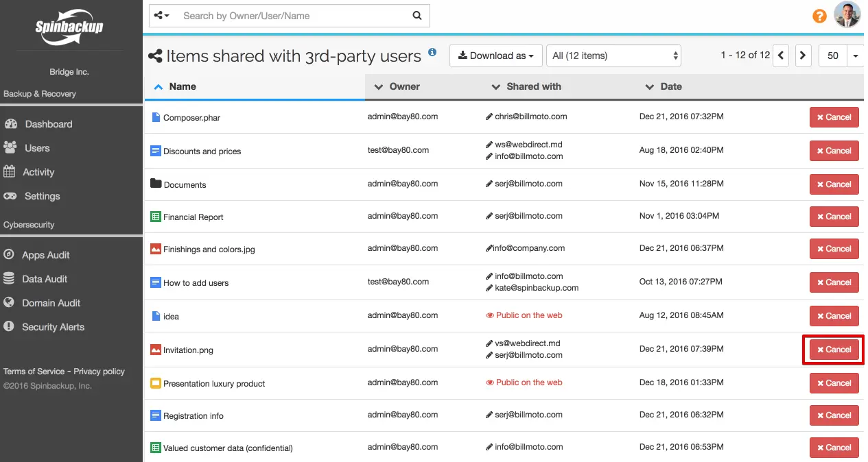
Task: Open Security Alerts in the sidebar
Action: [x=53, y=327]
